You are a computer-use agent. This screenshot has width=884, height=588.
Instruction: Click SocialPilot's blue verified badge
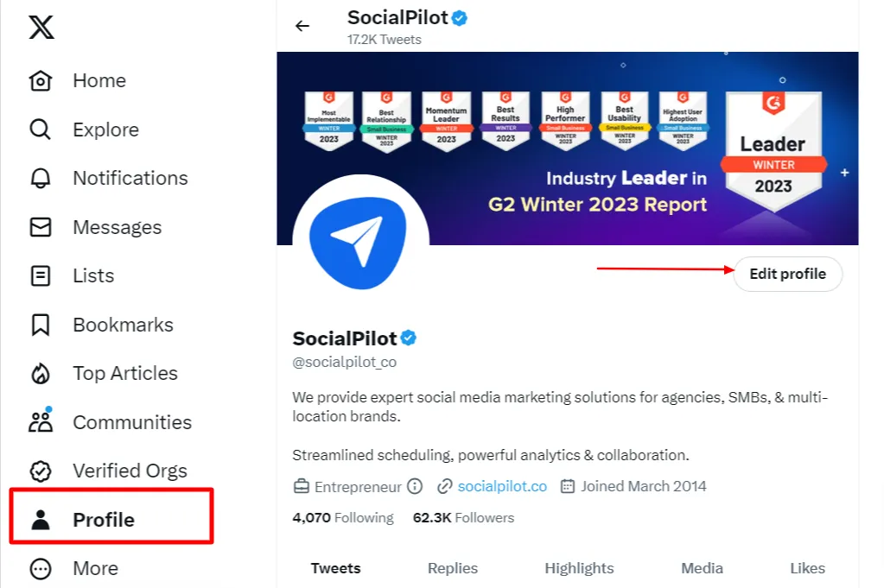409,338
